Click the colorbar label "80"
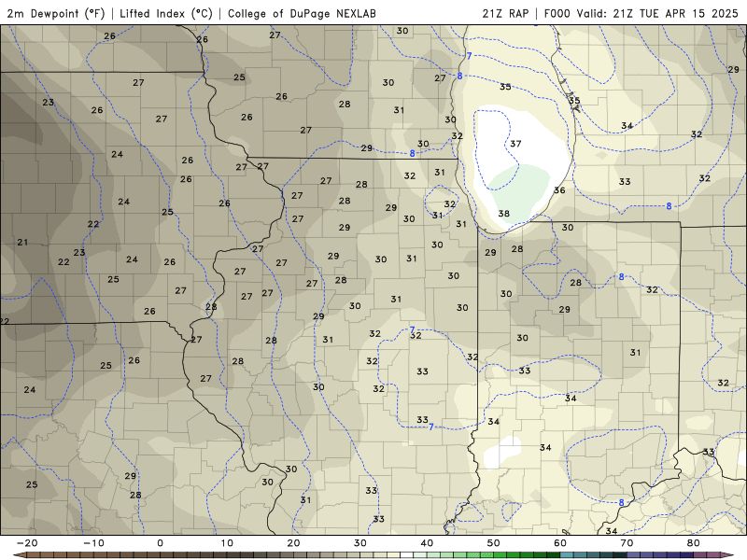Screen dimensions: 747x560 pyautogui.click(x=694, y=543)
